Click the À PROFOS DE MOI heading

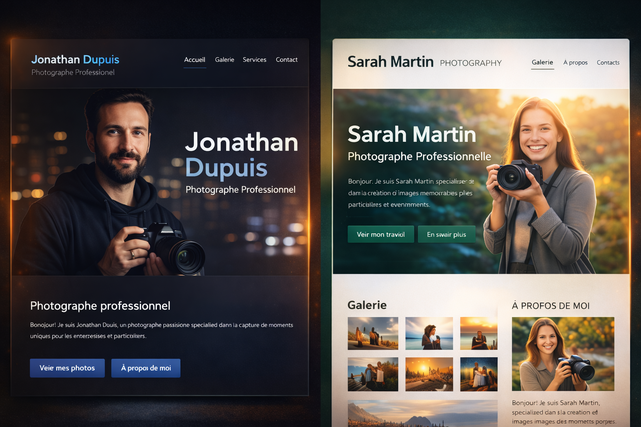[x=550, y=306]
